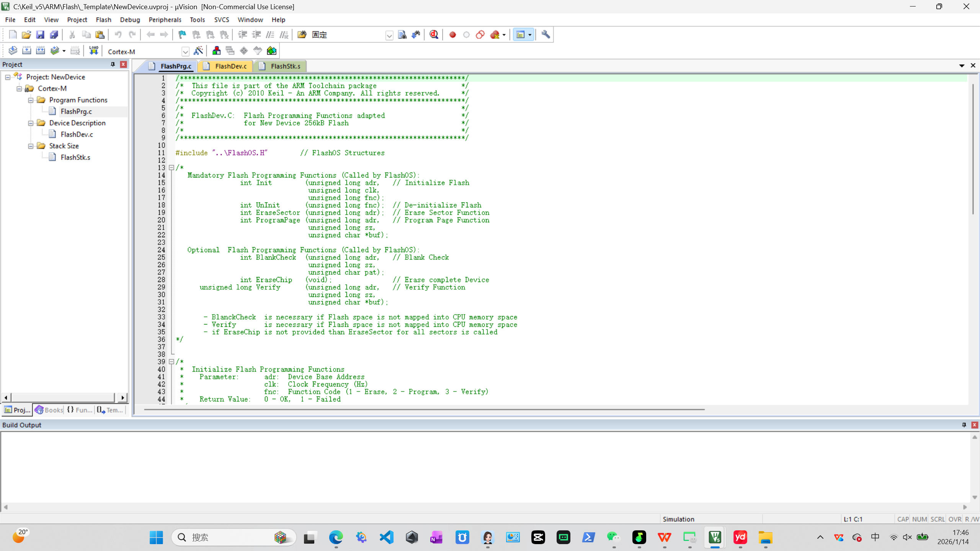980x551 pixels.
Task: Select FlashStk.s in project tree
Action: (75, 157)
